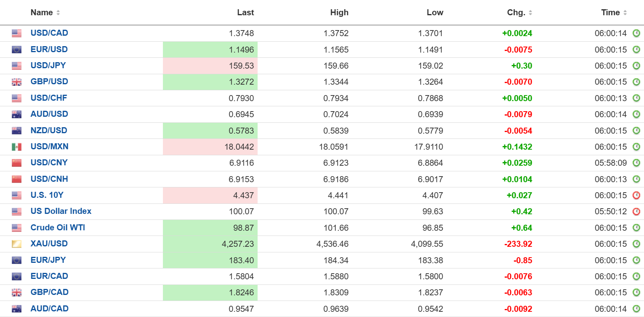Screen dimensions: 644x317
Task: Click the green highlighted 1.8246 GBP/CAD price
Action: 241,293
